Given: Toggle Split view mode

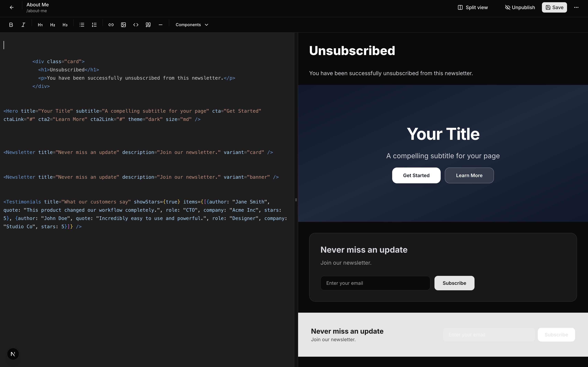Looking at the screenshot, I should click(x=473, y=8).
